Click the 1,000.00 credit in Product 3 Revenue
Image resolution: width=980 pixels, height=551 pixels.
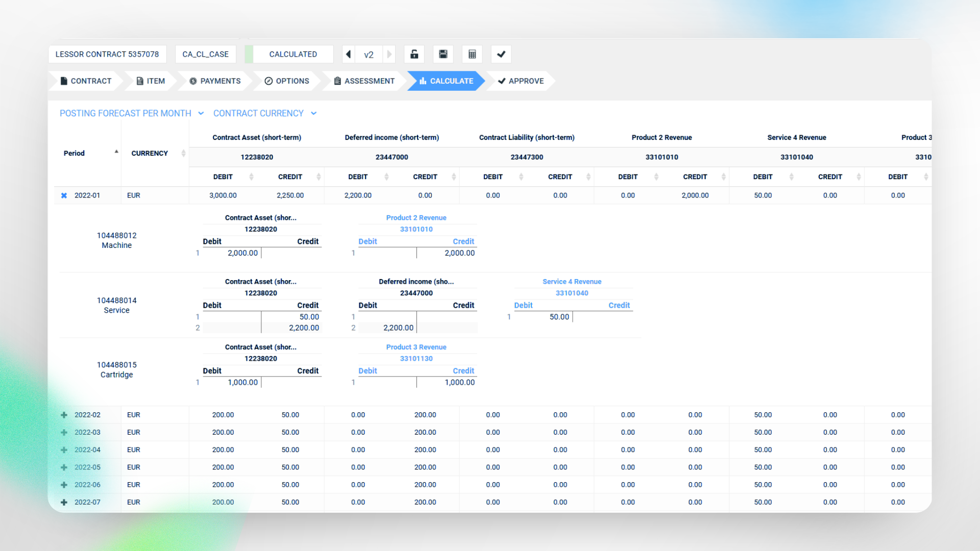(459, 383)
